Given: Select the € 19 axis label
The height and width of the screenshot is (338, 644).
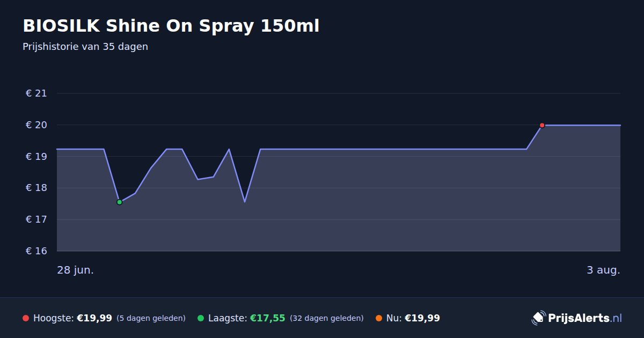Looking at the screenshot, I should coord(36,157).
